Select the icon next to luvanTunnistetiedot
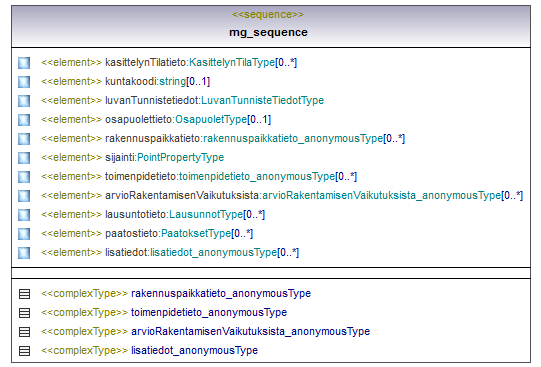541x367 pixels. click(24, 101)
